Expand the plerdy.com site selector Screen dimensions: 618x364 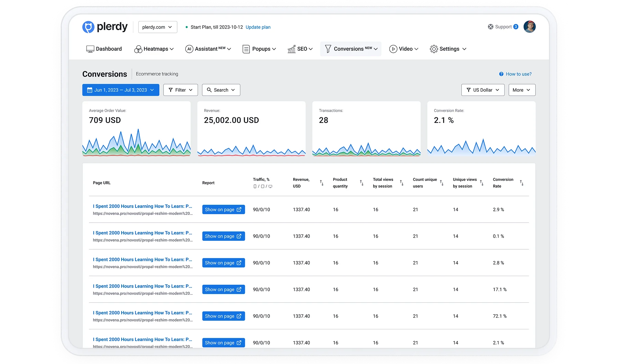tap(158, 27)
